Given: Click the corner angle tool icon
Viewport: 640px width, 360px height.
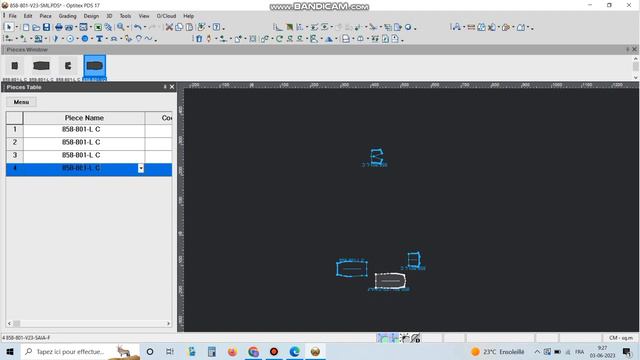Looking at the screenshot, I should pos(278,27).
